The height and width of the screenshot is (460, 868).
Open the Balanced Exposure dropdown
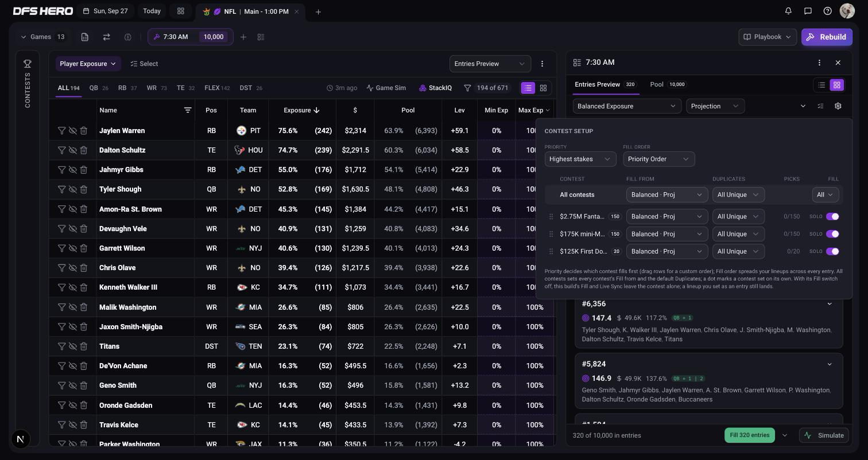[x=627, y=106]
